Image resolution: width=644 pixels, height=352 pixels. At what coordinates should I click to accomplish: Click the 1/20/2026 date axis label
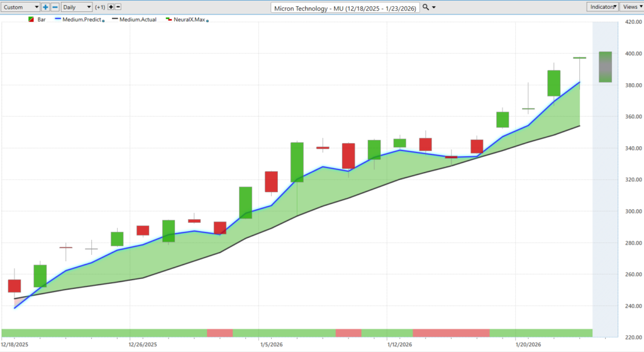[x=528, y=344]
